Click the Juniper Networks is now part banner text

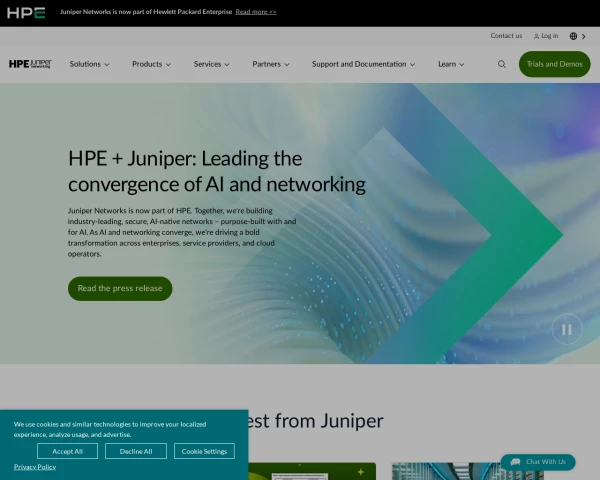(146, 12)
